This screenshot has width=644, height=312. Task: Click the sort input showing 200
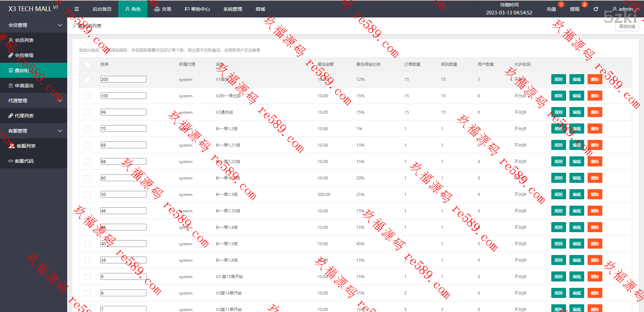point(123,79)
